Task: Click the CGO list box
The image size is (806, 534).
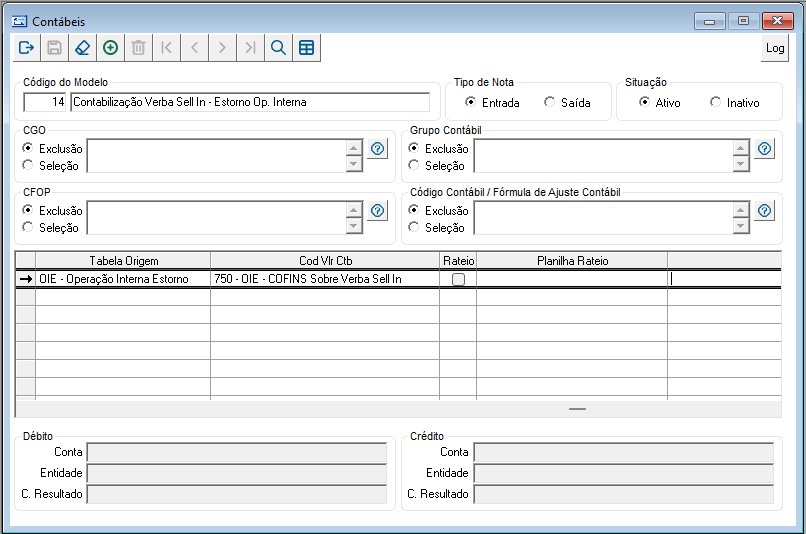Action: click(216, 156)
